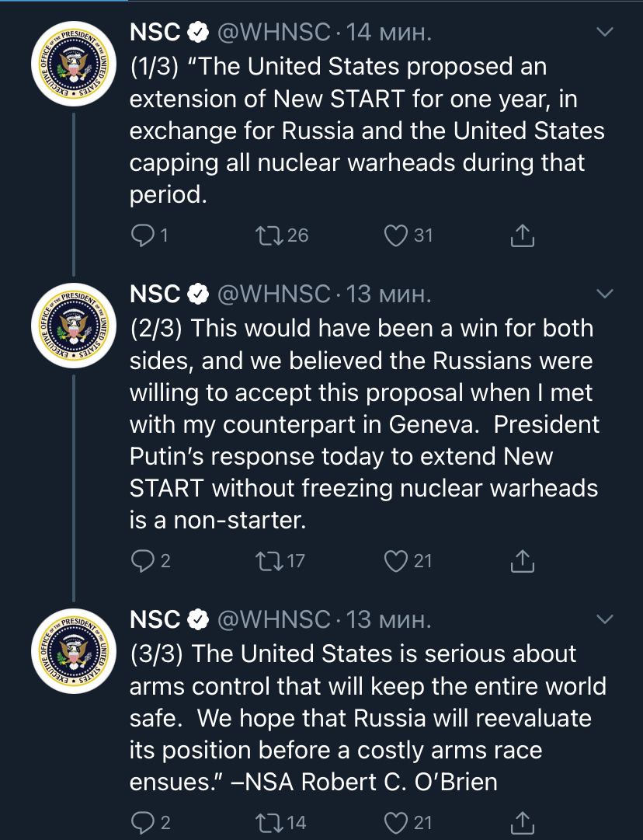The height and width of the screenshot is (840, 643).
Task: Reply to the (2/3) Geneva tweet
Action: 143,561
